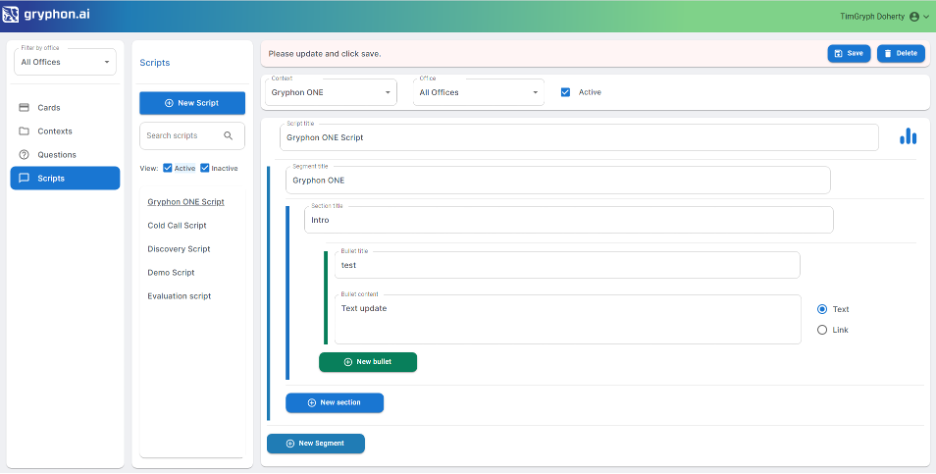The image size is (936, 474).
Task: Go to Questions in sidebar
Action: click(65, 155)
